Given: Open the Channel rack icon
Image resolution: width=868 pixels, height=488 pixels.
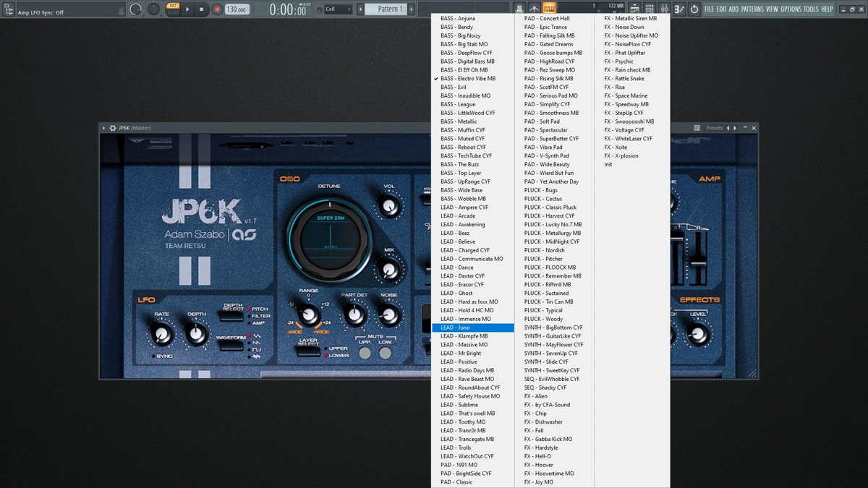Looking at the screenshot, I should click(650, 9).
